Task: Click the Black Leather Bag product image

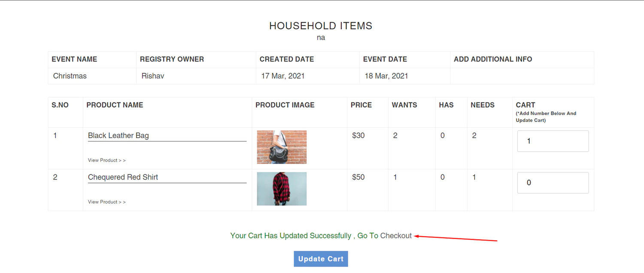Action: tap(282, 147)
